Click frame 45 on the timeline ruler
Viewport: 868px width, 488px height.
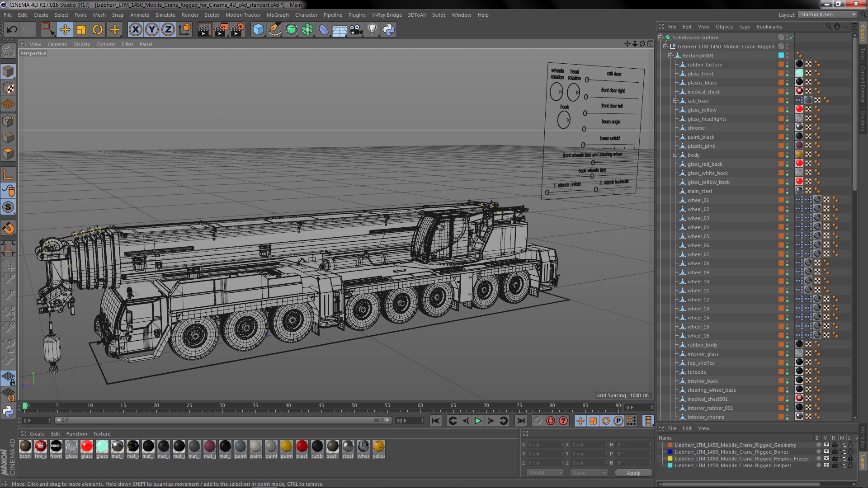(321, 406)
